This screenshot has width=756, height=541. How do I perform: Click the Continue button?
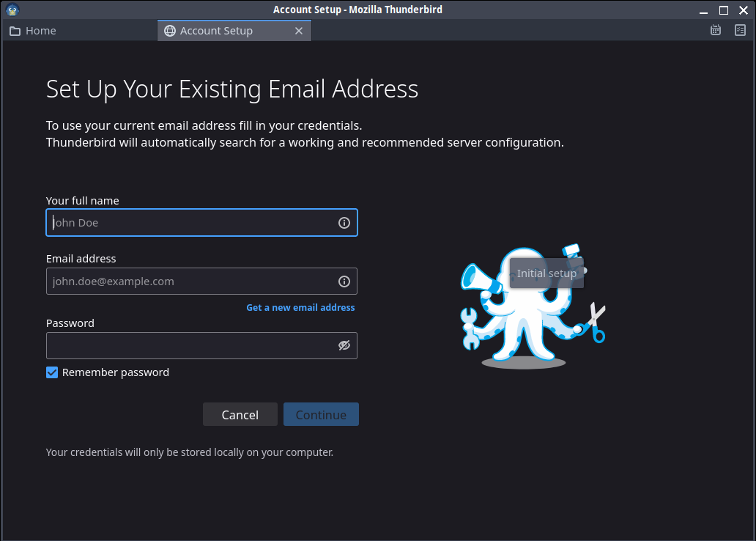(321, 415)
